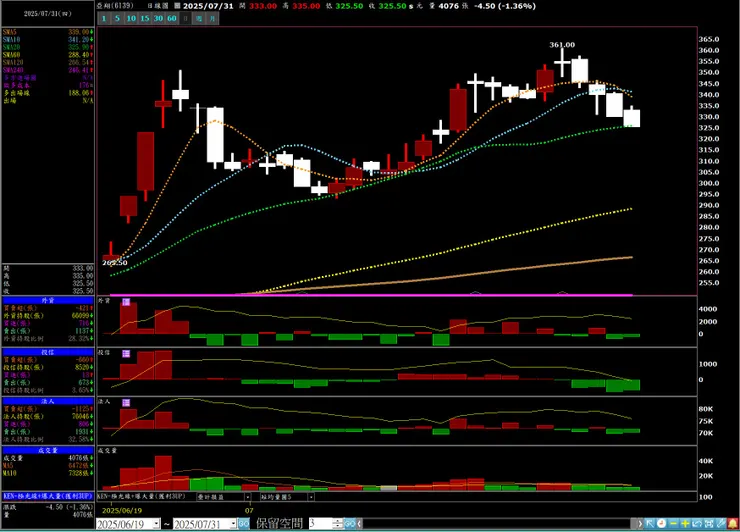Click the 保留空間 value input field

[322, 524]
